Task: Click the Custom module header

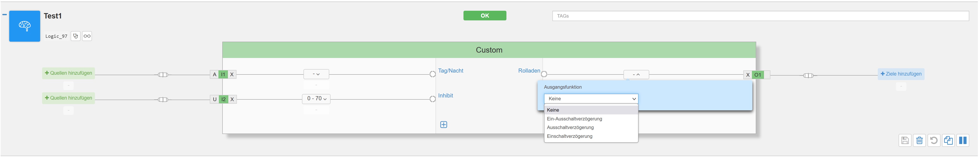Action: 489,50
